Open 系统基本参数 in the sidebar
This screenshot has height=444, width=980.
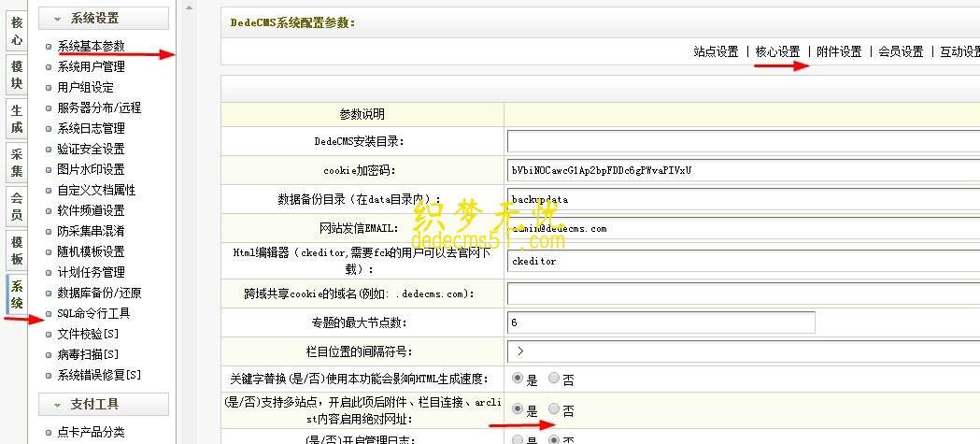tap(91, 46)
